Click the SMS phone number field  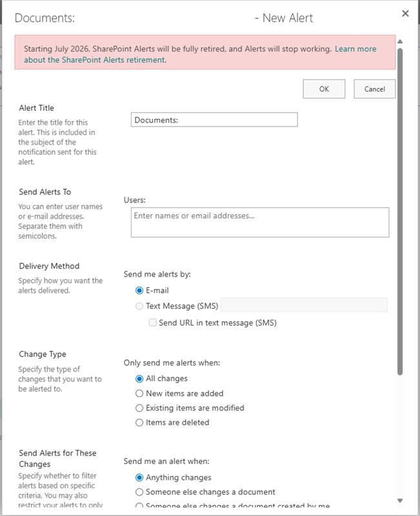304,305
